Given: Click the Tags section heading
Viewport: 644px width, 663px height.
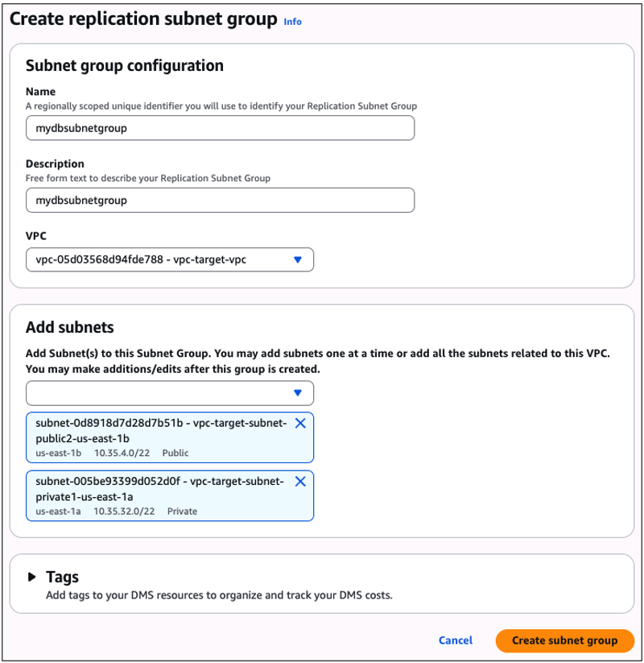Looking at the screenshot, I should 62,577.
